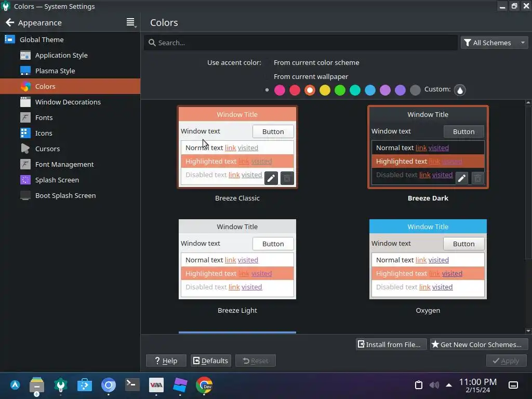
Task: Pick the yellow accent color
Action: click(325, 90)
